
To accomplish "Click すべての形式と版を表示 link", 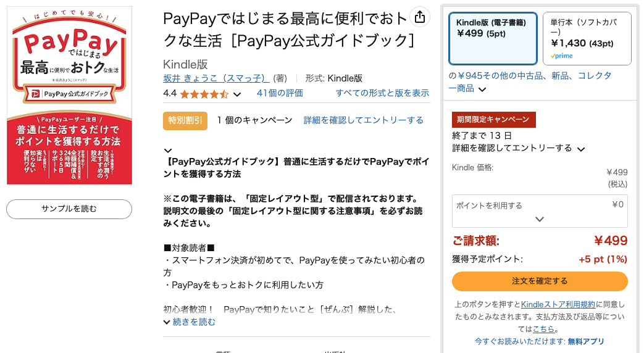I will pos(382,93).
